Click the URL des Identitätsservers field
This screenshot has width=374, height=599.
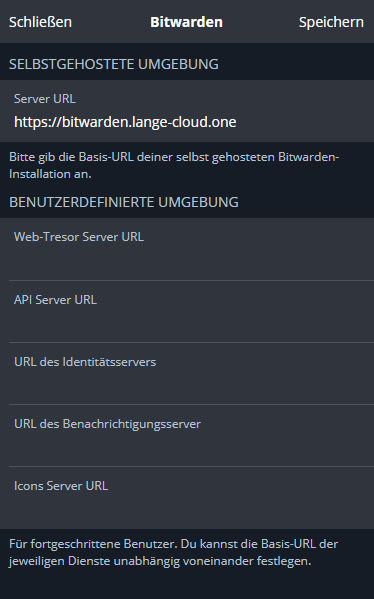(187, 374)
